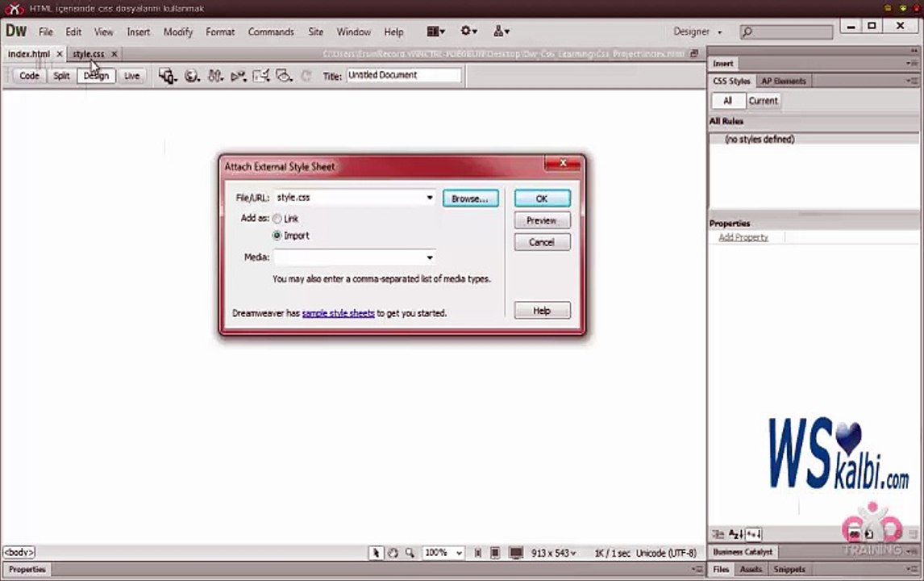The height and width of the screenshot is (581, 924).
Task: Click the restore document window icon
Action: [x=694, y=54]
